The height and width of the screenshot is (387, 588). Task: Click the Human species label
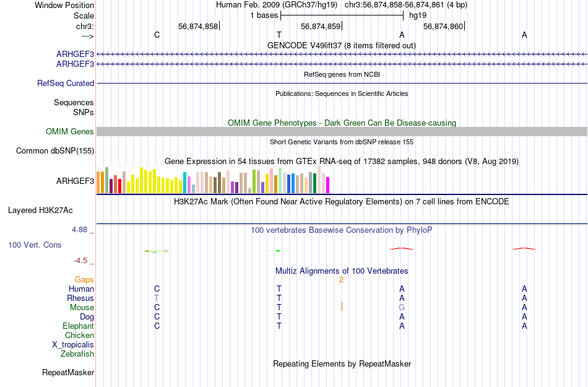(81, 289)
